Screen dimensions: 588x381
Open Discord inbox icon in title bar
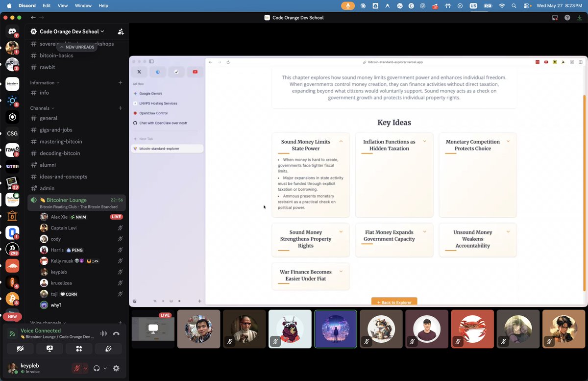click(x=555, y=18)
